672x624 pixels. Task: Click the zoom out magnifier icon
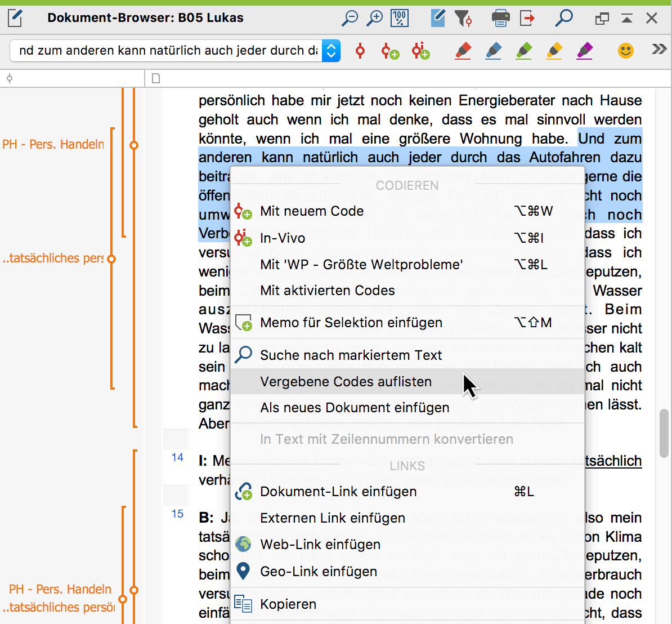pos(350,18)
